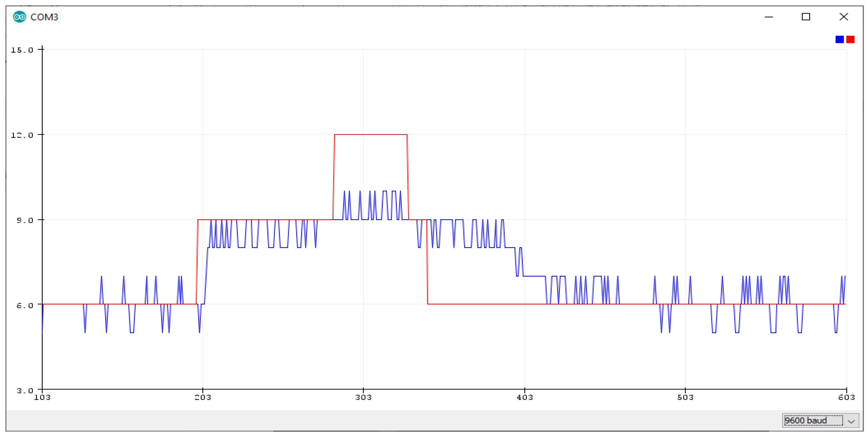
Task: Select the 403 x-axis tick label
Action: click(x=525, y=397)
